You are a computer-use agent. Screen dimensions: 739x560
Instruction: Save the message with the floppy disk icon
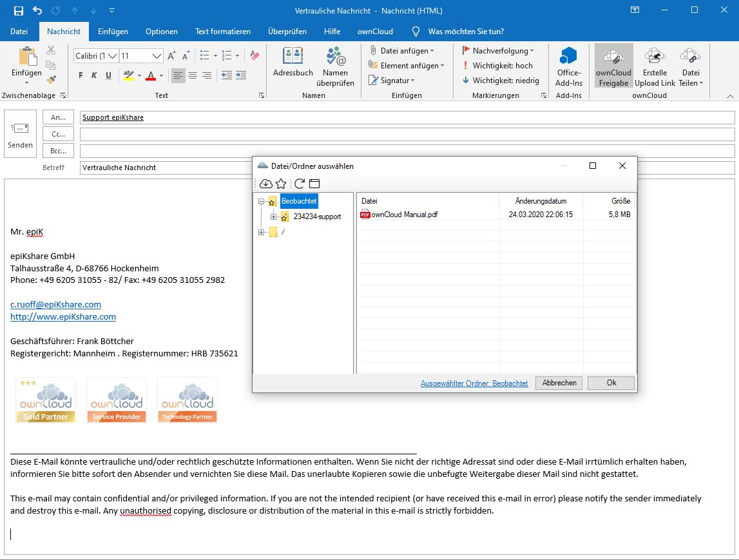[x=19, y=10]
